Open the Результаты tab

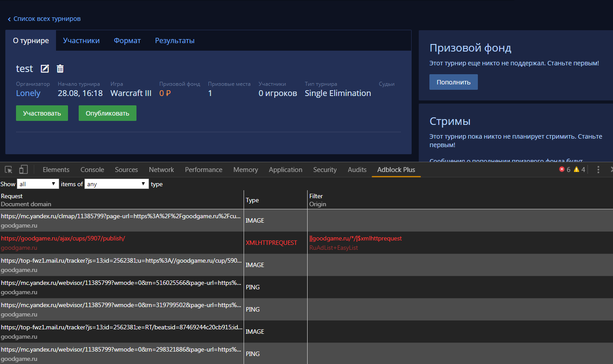pyautogui.click(x=175, y=40)
